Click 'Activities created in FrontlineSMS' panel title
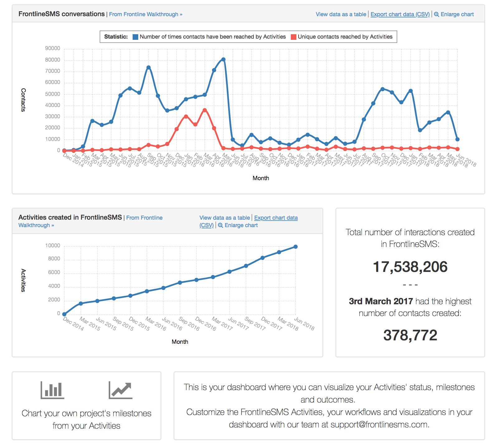The height and width of the screenshot is (448, 500). (70, 217)
